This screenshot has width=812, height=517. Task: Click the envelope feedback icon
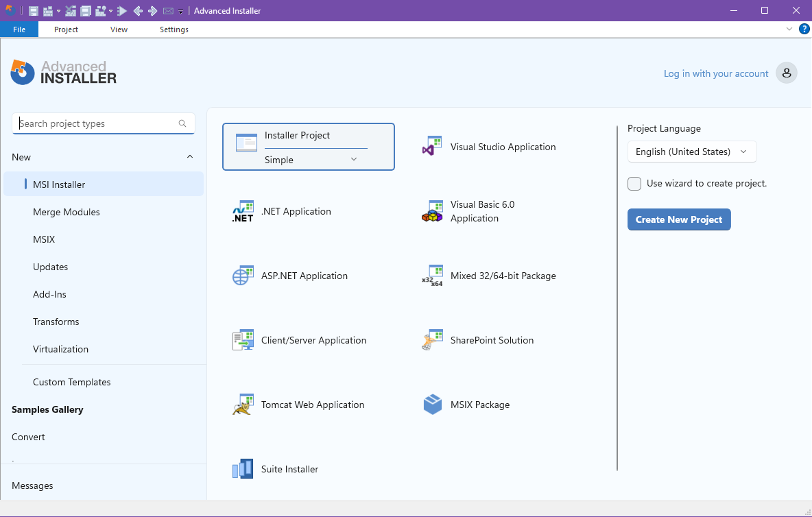tap(168, 11)
